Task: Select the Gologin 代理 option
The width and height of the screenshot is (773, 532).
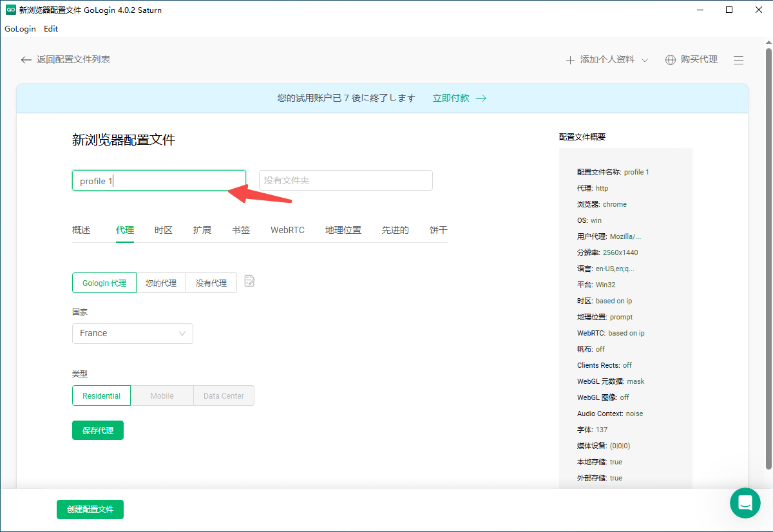Action: [x=104, y=283]
